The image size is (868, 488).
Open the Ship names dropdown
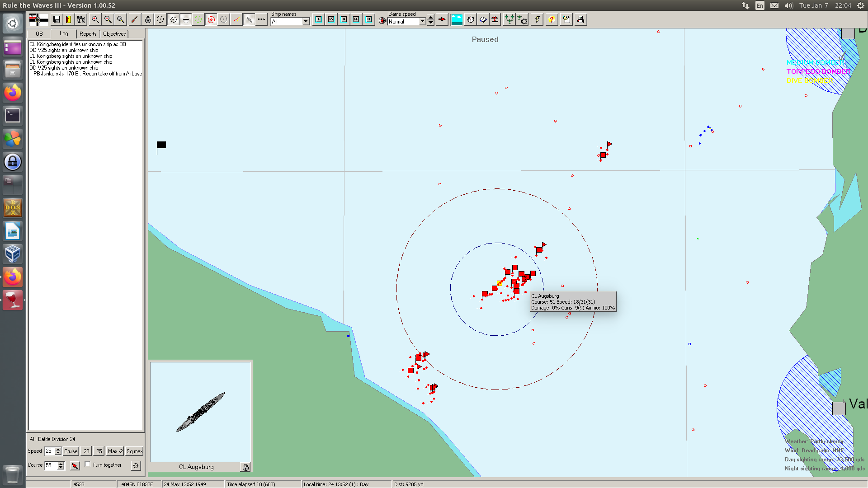point(306,21)
